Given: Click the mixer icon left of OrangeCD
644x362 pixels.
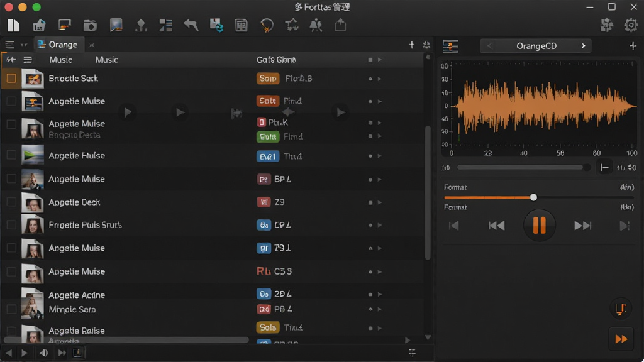Looking at the screenshot, I should pyautogui.click(x=450, y=46).
